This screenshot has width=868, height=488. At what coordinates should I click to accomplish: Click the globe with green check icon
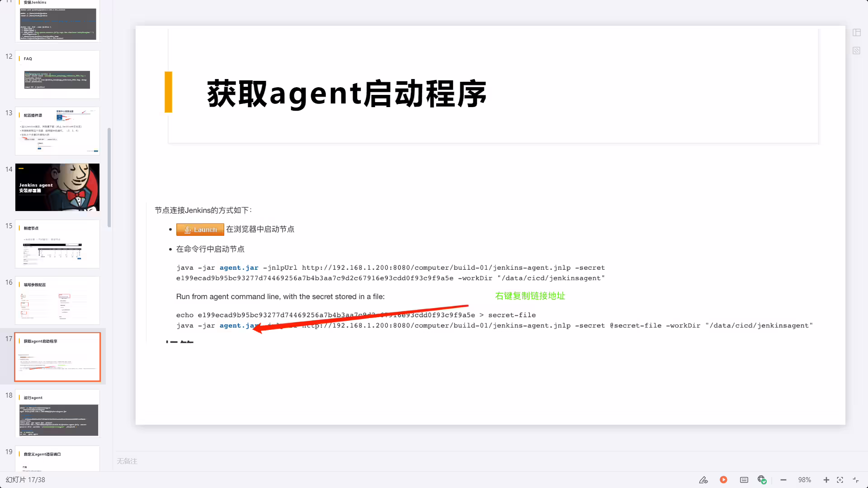point(762,480)
